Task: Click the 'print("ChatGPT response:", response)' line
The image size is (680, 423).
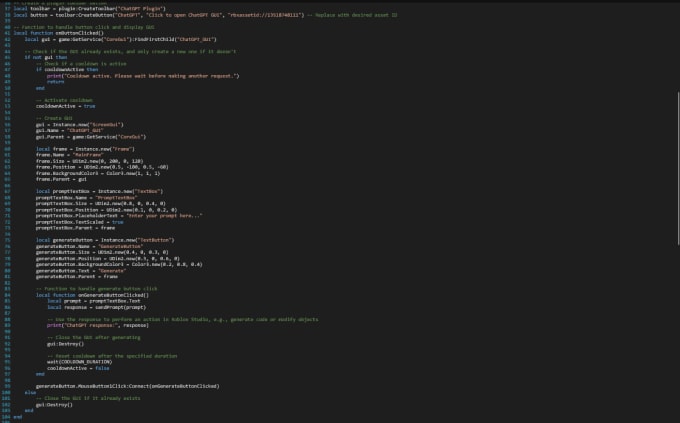Action: (98, 325)
